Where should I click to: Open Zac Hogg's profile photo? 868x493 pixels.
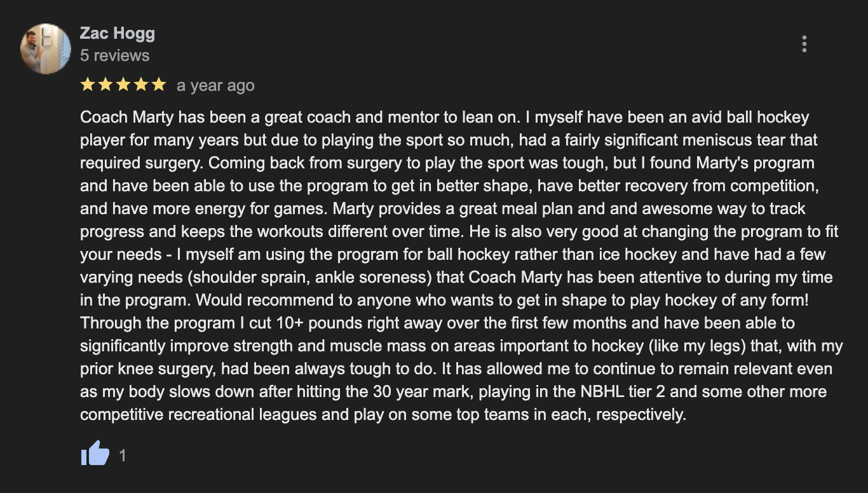point(45,49)
